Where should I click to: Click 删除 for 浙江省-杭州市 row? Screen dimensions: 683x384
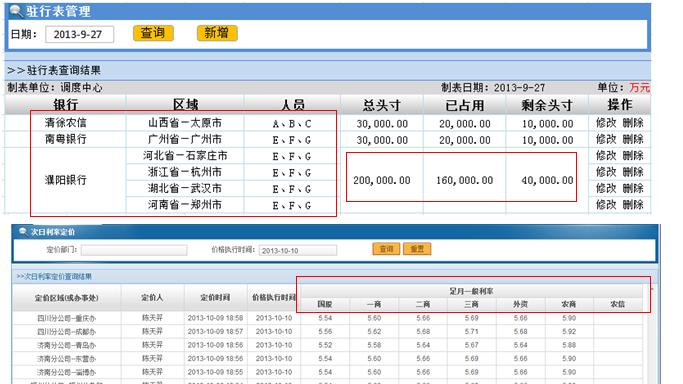pyautogui.click(x=633, y=172)
